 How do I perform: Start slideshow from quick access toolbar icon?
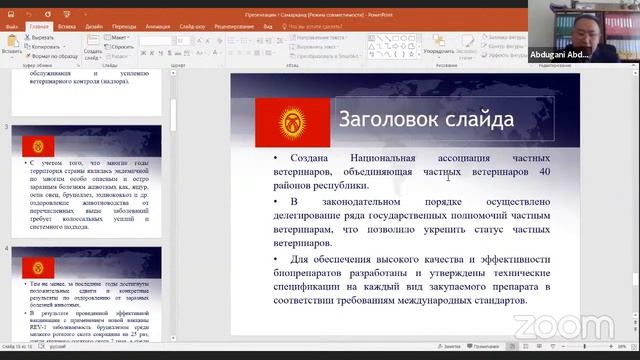[67, 14]
